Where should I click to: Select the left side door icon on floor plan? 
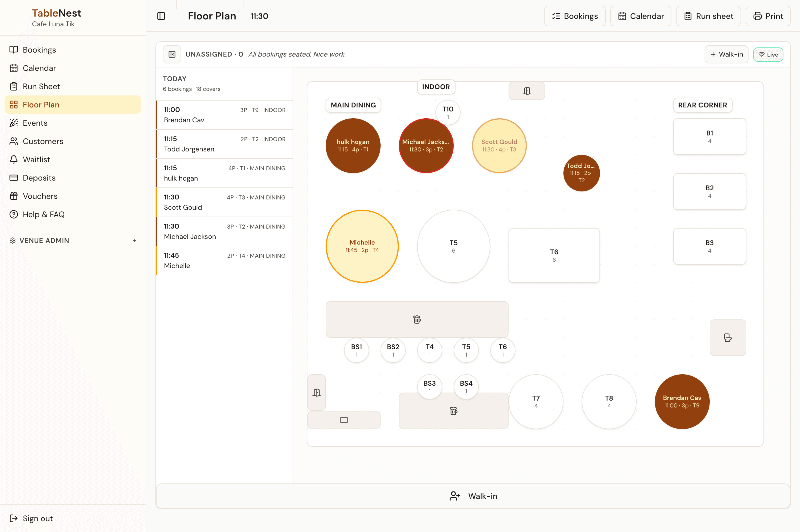tap(317, 393)
